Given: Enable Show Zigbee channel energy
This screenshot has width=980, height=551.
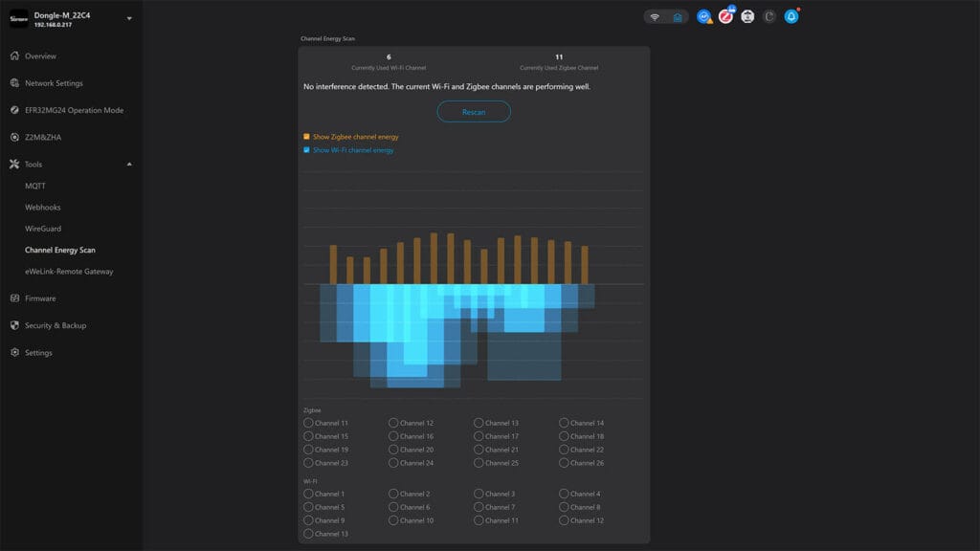Looking at the screenshot, I should [307, 137].
